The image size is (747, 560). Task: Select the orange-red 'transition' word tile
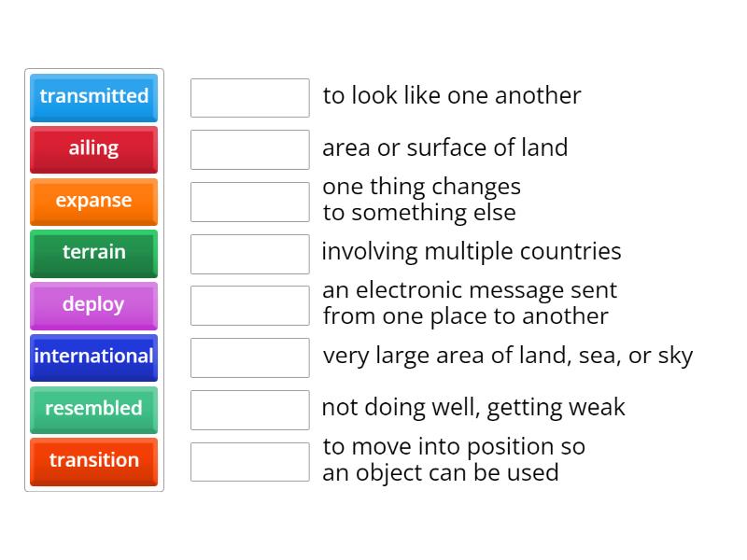(93, 461)
